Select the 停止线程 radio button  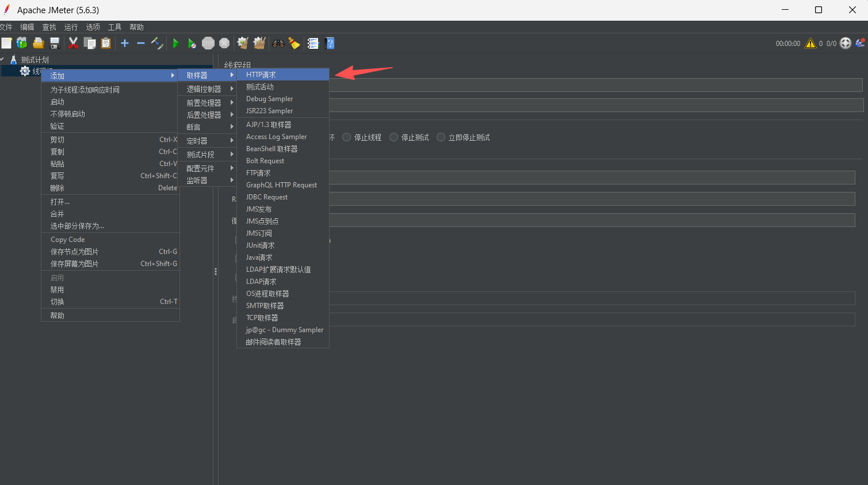tap(346, 137)
